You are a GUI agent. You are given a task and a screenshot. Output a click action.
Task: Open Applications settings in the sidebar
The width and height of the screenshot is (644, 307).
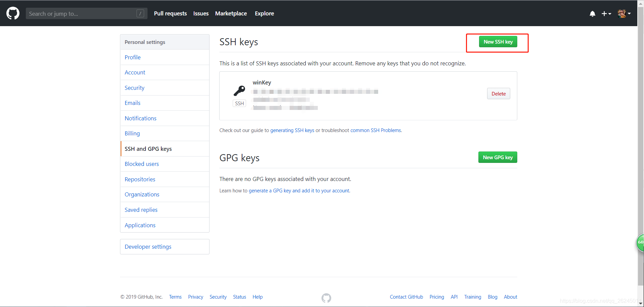click(x=165, y=225)
